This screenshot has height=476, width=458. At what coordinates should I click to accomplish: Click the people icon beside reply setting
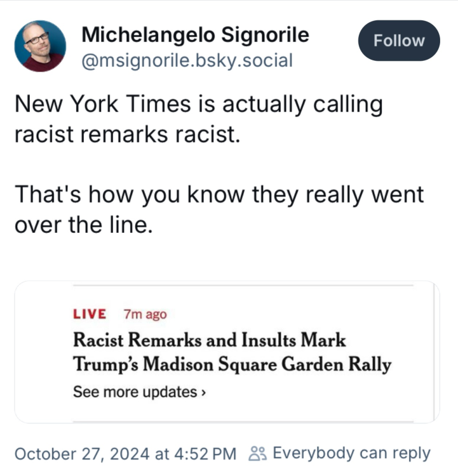257,454
